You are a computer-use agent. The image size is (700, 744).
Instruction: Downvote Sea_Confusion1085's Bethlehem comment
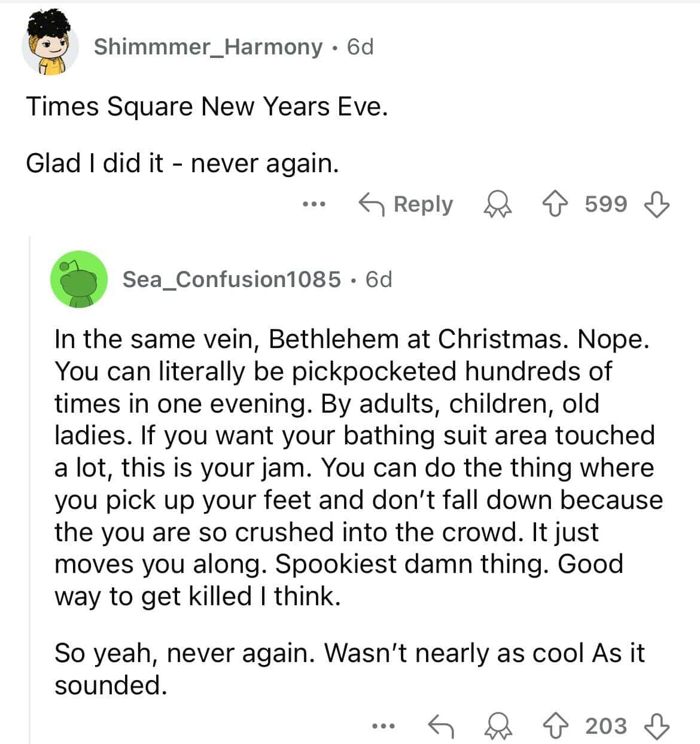coord(656,726)
